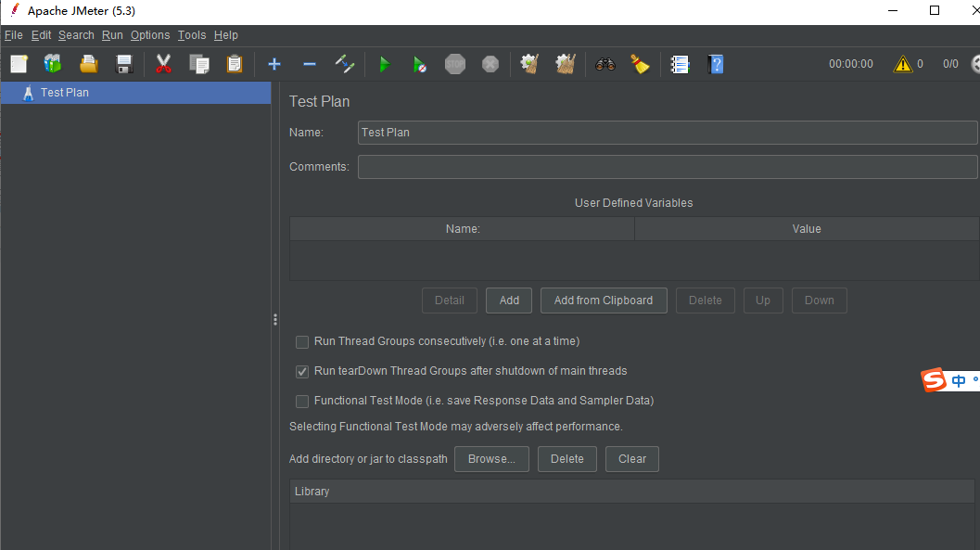This screenshot has height=550, width=980.
Task: Click the Detail button
Action: (450, 301)
